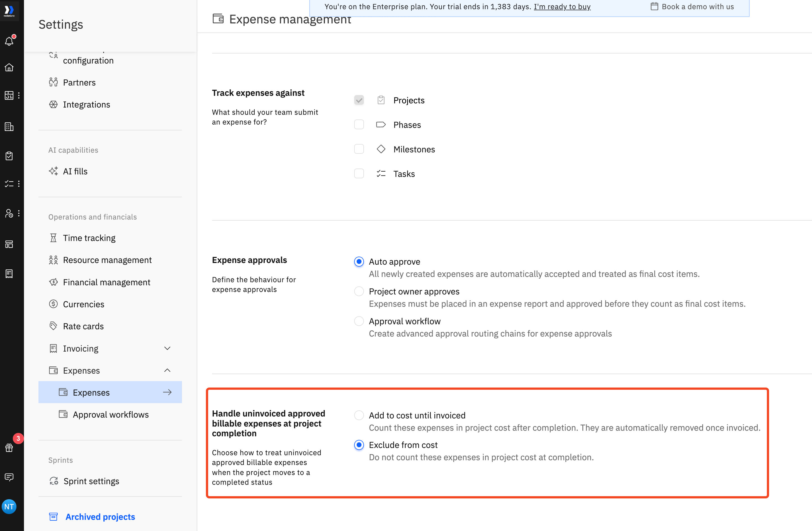Open Time tracking settings
The image size is (812, 531).
(89, 238)
